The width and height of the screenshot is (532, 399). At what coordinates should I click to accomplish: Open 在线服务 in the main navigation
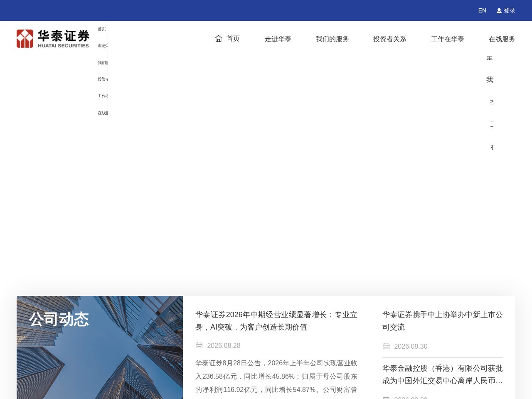(x=502, y=39)
